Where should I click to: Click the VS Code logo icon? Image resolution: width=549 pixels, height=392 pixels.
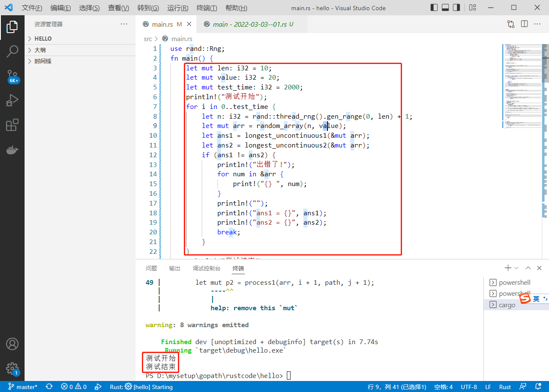[x=9, y=8]
